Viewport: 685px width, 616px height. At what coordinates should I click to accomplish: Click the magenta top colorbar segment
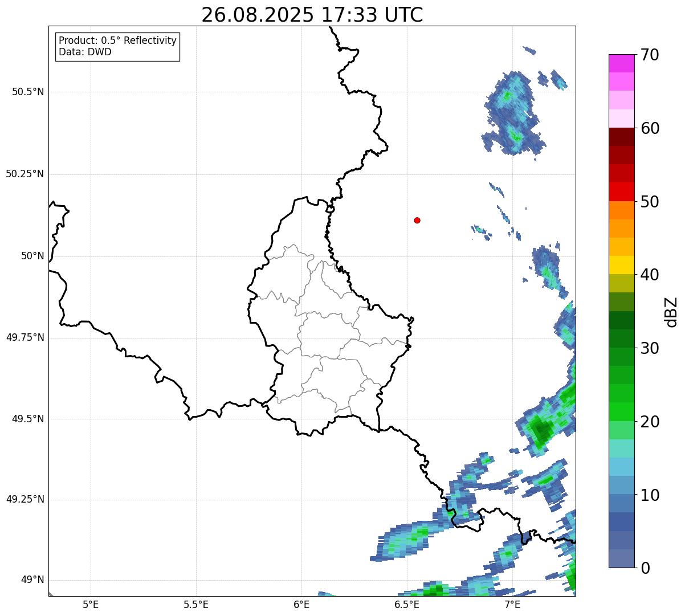[622, 63]
